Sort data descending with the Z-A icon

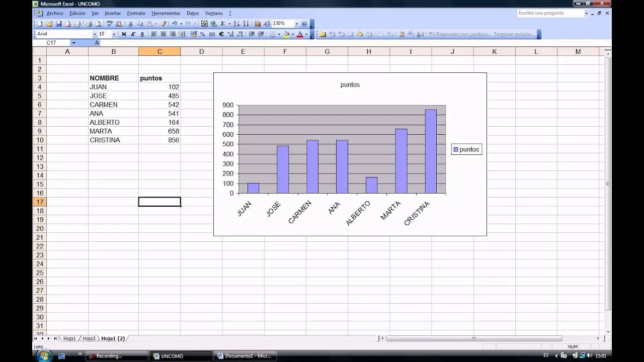click(x=246, y=23)
